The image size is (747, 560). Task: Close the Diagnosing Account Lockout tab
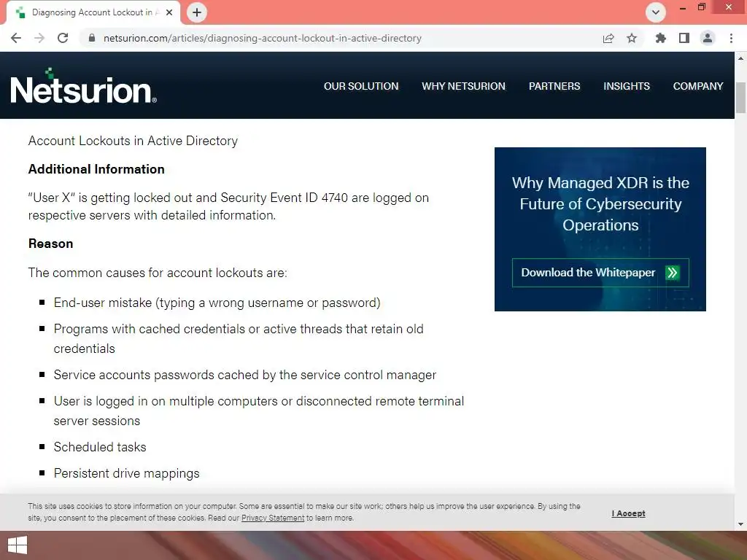[169, 12]
